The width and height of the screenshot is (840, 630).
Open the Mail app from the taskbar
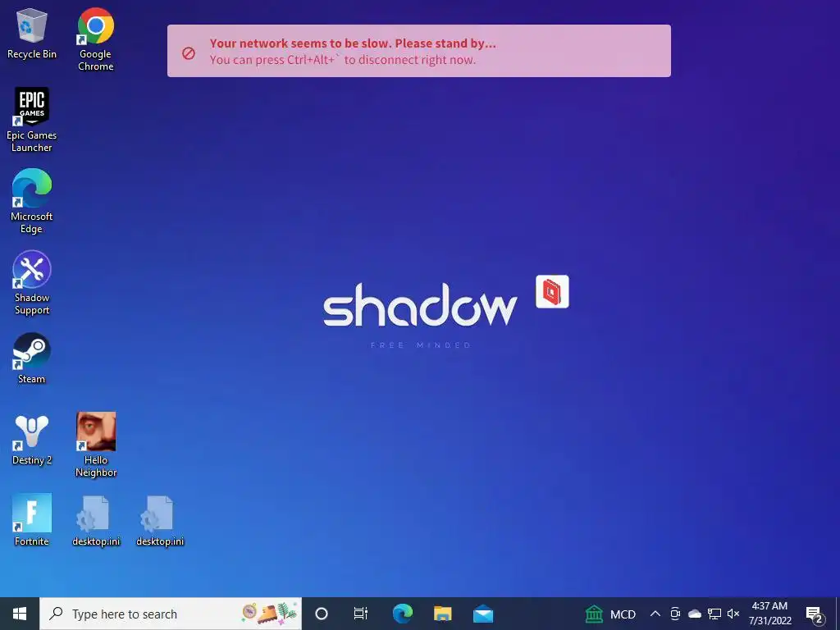(x=482, y=614)
